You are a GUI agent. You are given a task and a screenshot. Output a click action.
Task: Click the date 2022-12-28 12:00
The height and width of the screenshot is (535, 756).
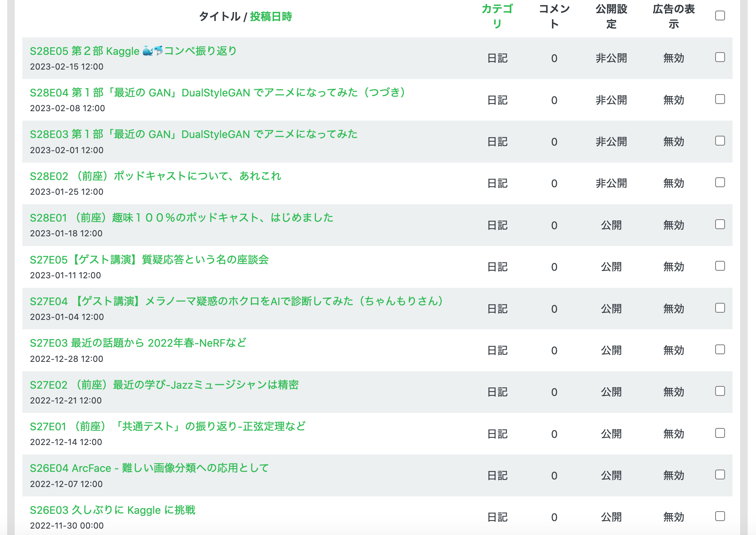[67, 359]
